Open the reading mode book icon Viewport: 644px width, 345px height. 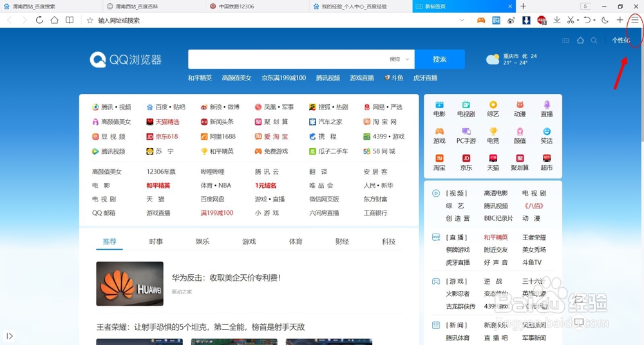tap(70, 20)
